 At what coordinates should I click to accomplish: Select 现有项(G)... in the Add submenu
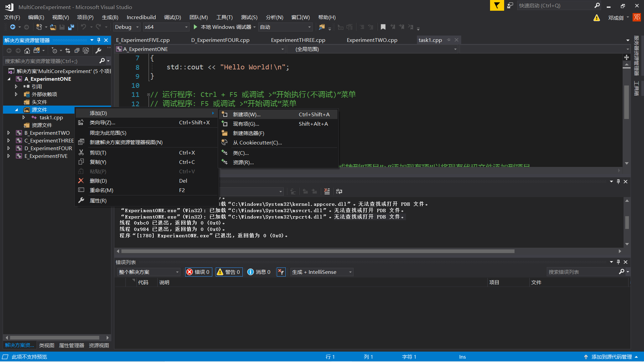point(278,124)
